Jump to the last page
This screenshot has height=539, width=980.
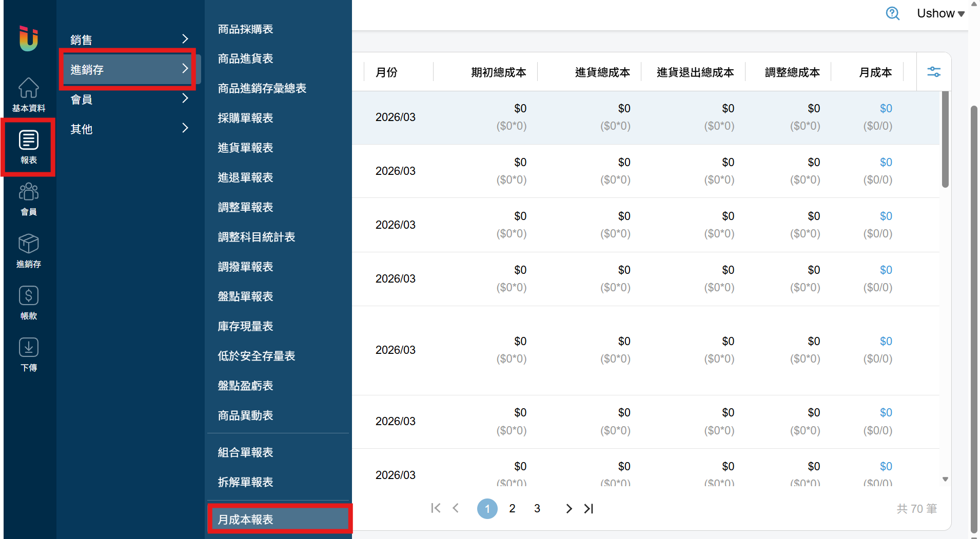pos(589,508)
